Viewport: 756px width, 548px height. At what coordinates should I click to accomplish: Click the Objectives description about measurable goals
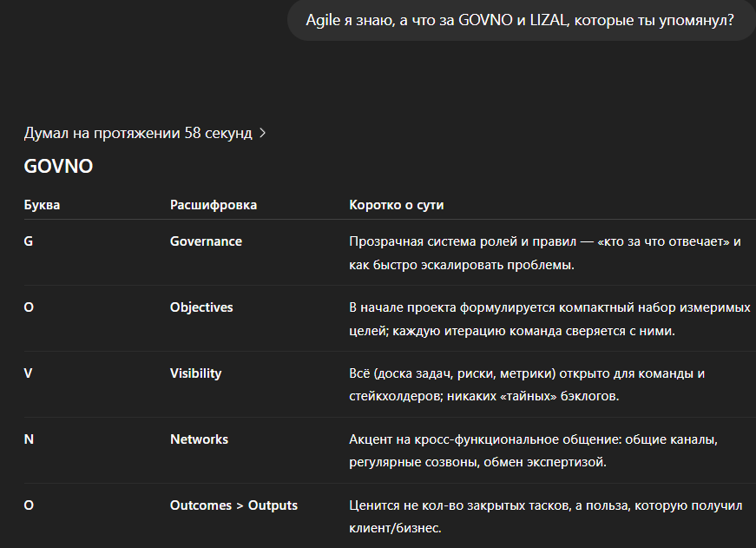(549, 319)
